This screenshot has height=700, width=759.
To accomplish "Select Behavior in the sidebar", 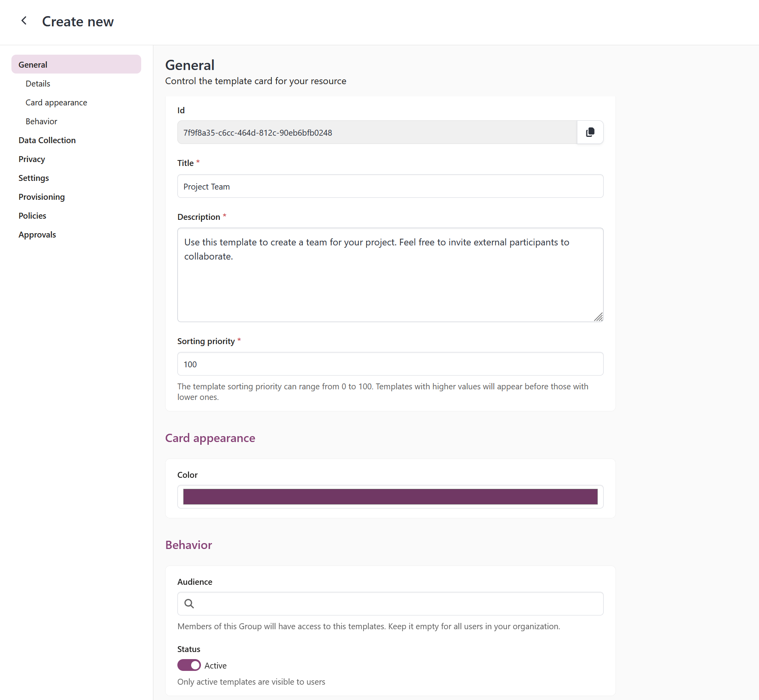I will [41, 122].
